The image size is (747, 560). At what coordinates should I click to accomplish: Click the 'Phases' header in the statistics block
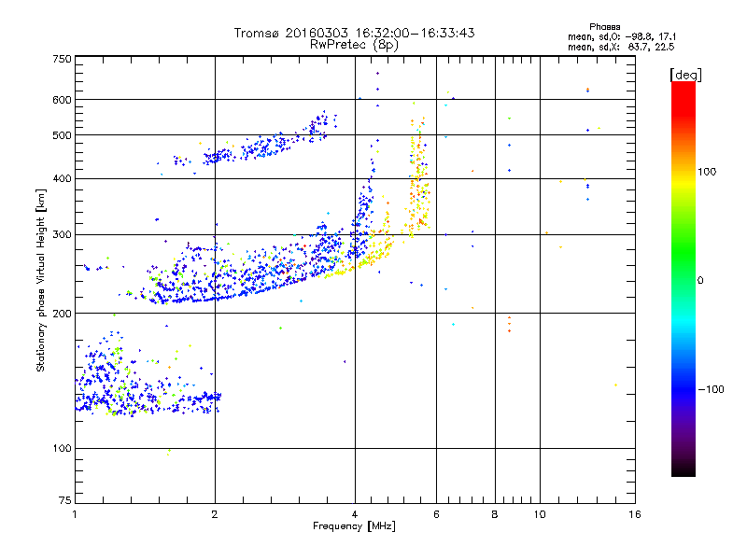tap(604, 27)
